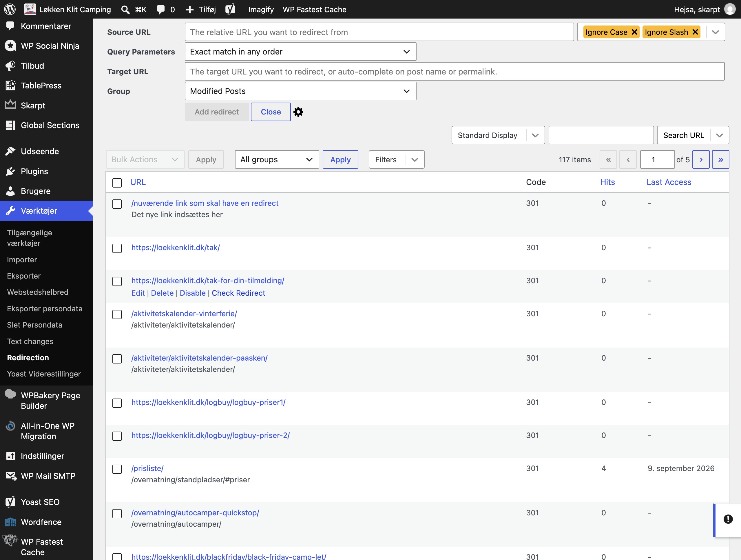Click inside the Source URL field
This screenshot has height=560, width=741.
(x=379, y=32)
